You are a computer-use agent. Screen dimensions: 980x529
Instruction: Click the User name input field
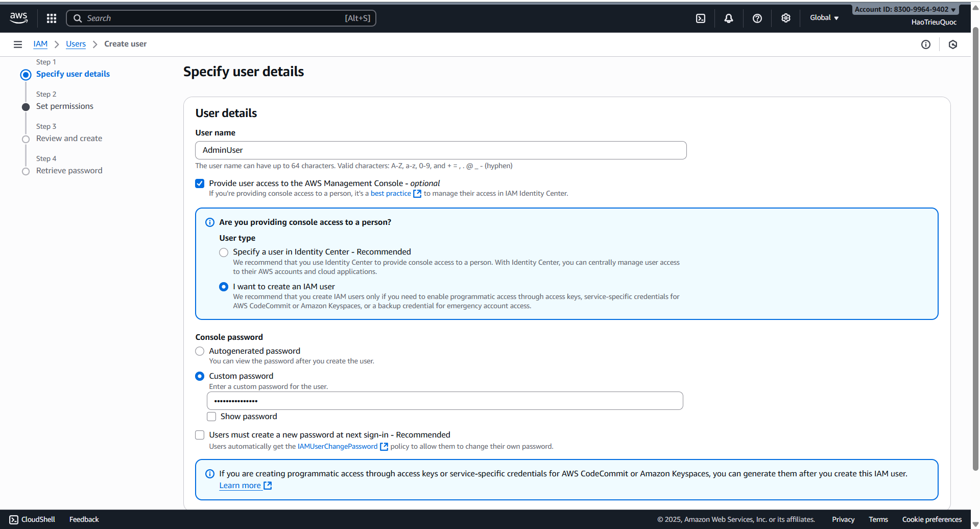pyautogui.click(x=441, y=150)
